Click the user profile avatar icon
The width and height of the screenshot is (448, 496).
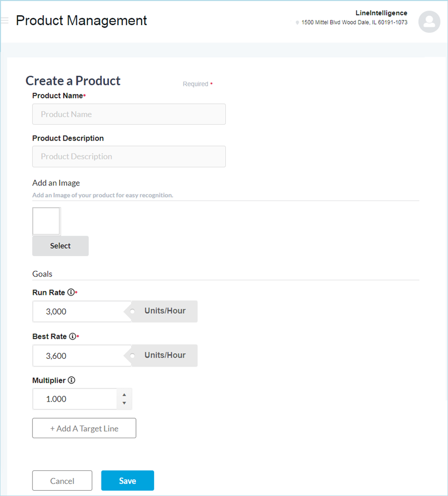pos(429,22)
